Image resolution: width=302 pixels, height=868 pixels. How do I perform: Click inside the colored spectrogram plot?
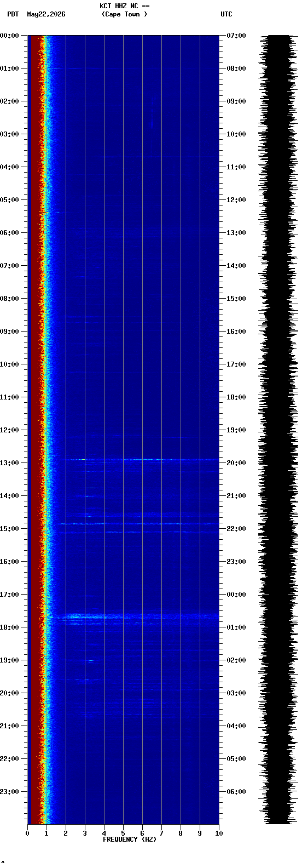pos(123,430)
